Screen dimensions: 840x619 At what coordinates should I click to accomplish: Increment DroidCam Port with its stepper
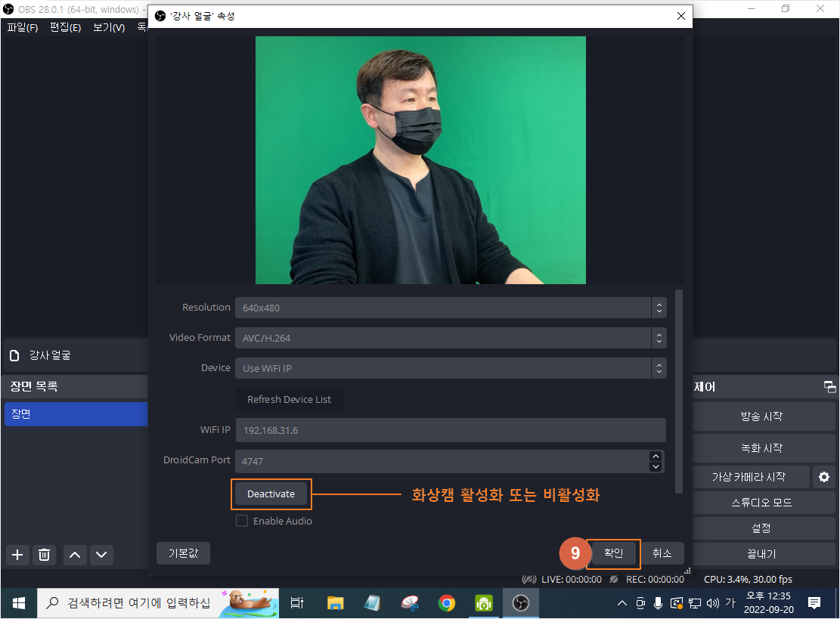[656, 456]
